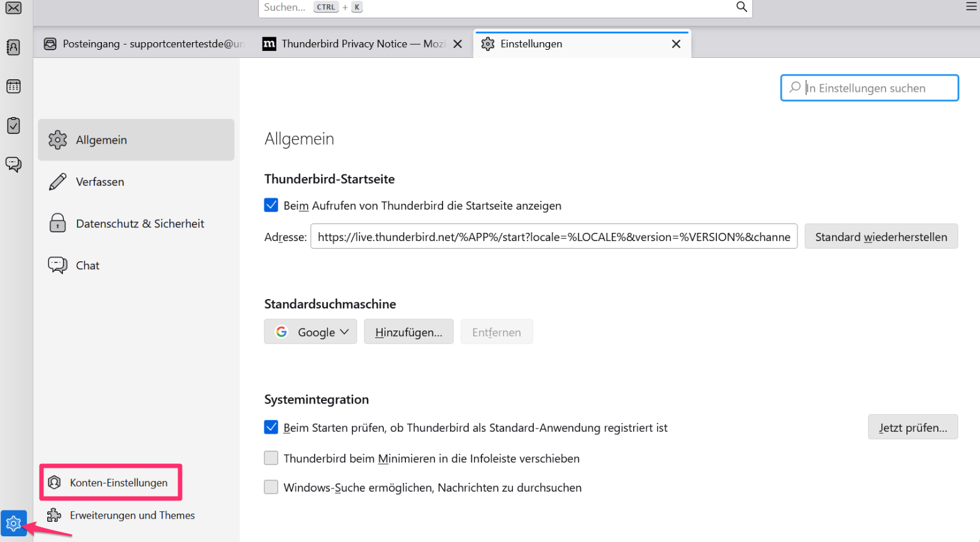Open the Chat space icon in left toolbar
Screen dimensions: 980x542
coord(13,164)
